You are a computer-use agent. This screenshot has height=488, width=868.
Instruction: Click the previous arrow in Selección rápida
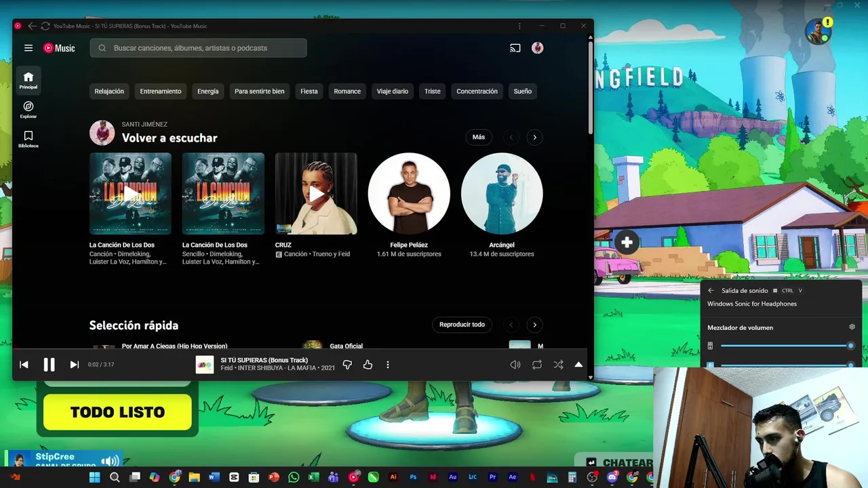click(511, 325)
